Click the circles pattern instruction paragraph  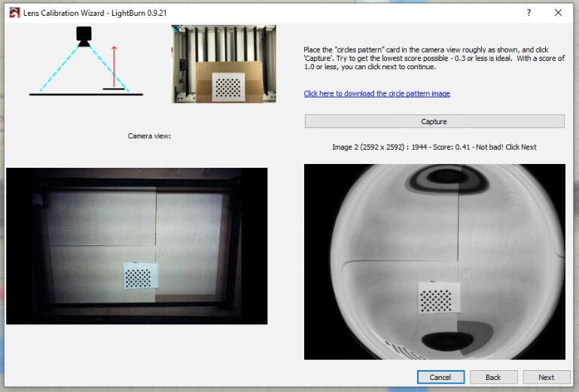click(434, 59)
